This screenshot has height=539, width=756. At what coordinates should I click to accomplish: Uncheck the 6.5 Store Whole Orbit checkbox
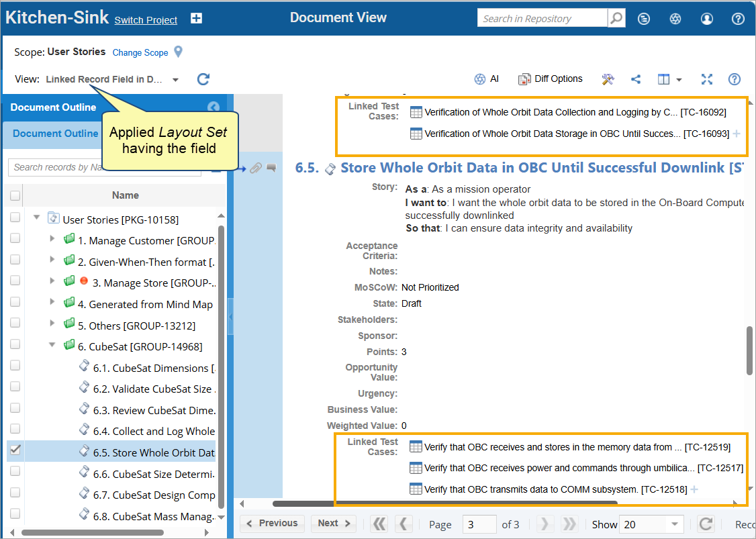pyautogui.click(x=15, y=450)
